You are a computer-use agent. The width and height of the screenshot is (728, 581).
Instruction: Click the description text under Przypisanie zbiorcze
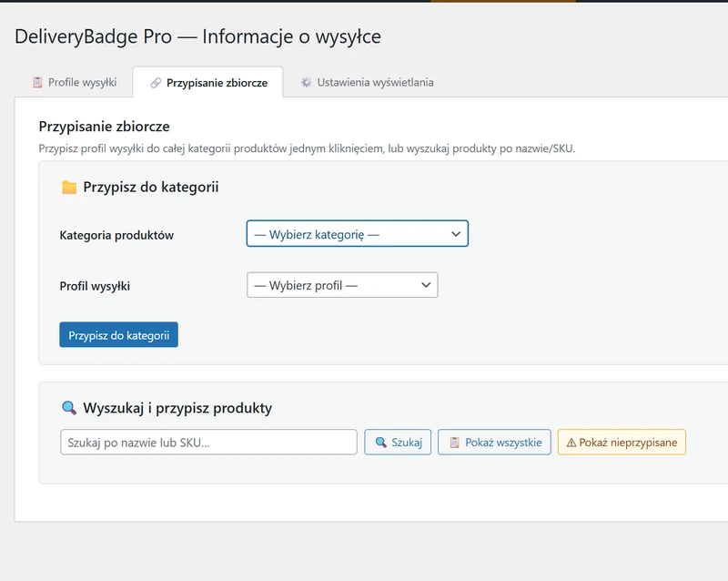(x=307, y=148)
